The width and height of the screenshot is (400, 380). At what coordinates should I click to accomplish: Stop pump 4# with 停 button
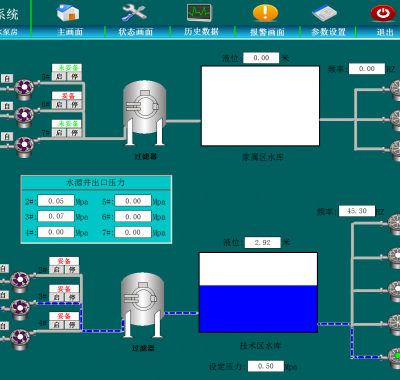(x=72, y=324)
